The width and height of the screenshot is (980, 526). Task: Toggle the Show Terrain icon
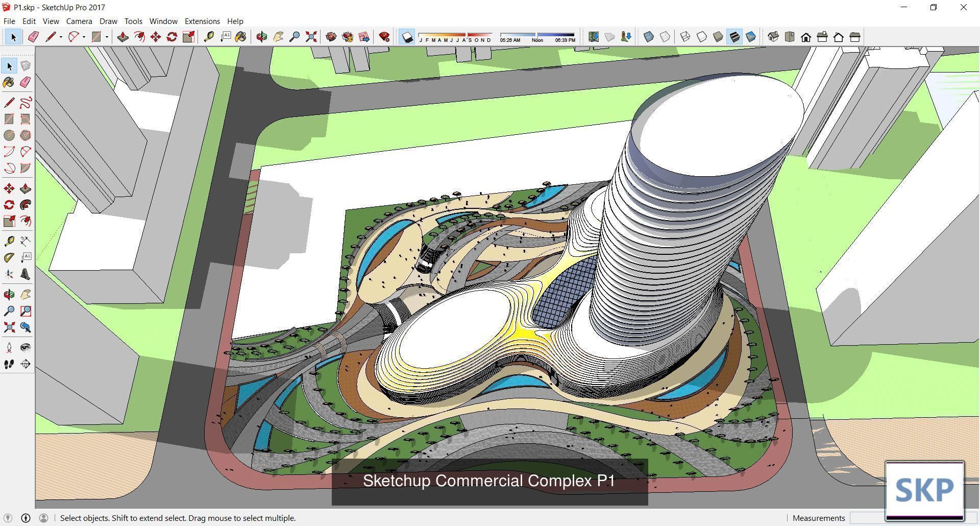point(610,37)
